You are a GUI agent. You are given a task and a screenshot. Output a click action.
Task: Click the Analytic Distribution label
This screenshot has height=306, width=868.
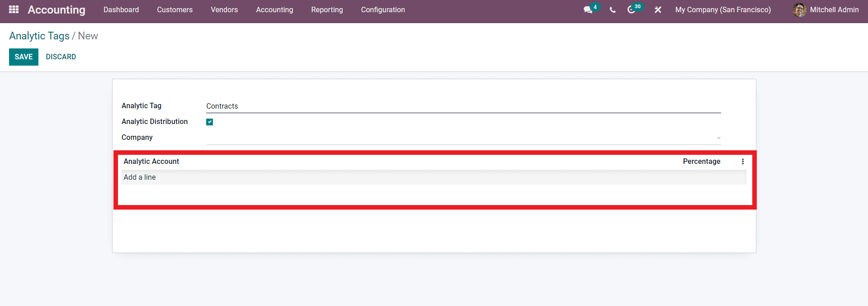[x=155, y=122]
